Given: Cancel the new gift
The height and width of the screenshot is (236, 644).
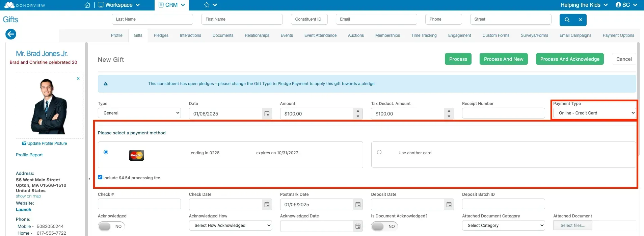Looking at the screenshot, I should 624,59.
